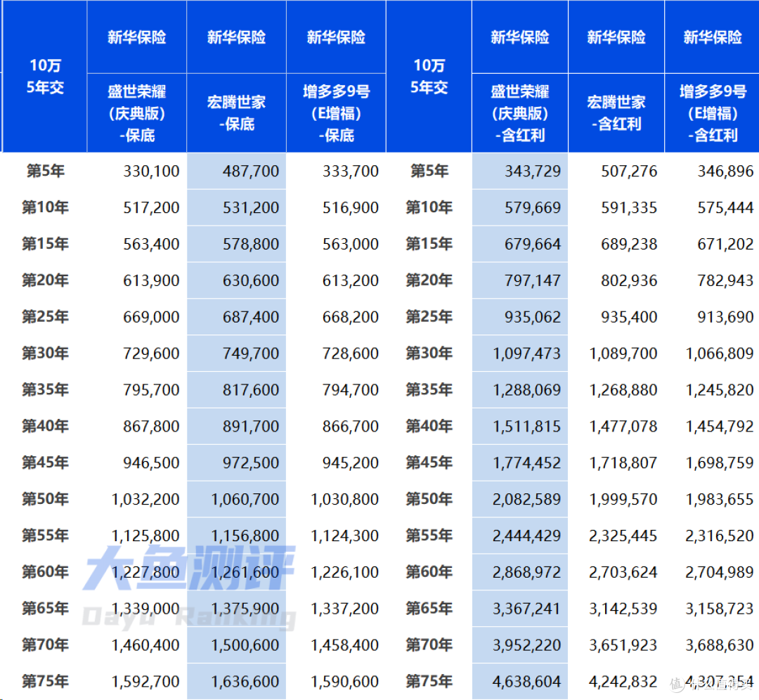Select the cell 1,698,759
Image resolution: width=759 pixels, height=700 pixels.
tap(720, 462)
